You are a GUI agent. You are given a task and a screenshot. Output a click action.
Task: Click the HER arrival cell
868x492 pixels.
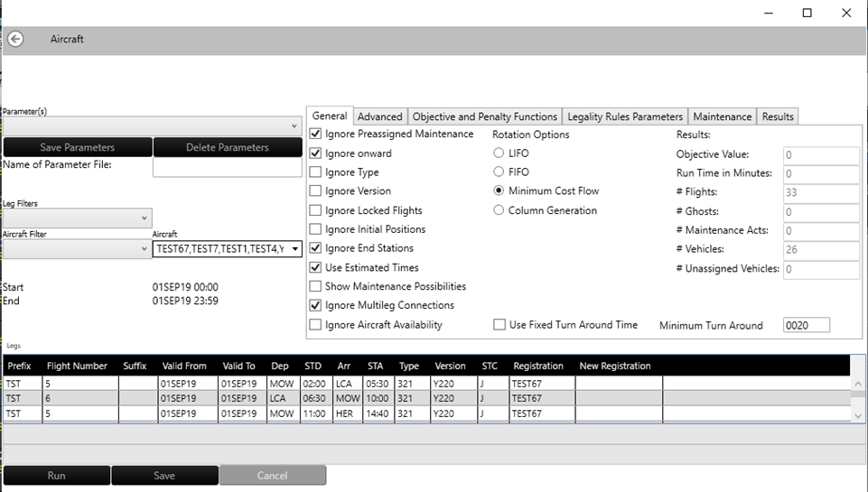[x=348, y=413]
